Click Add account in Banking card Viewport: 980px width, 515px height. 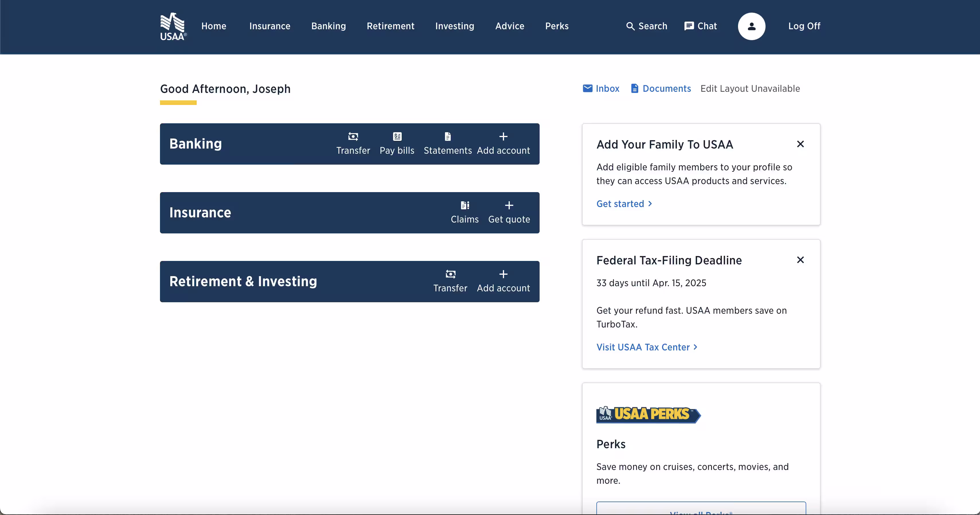pyautogui.click(x=503, y=144)
